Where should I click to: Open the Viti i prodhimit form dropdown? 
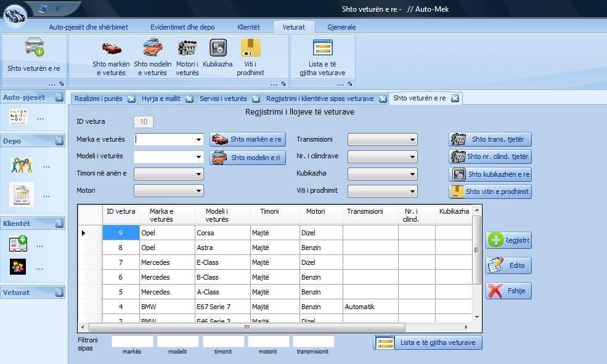(x=413, y=191)
